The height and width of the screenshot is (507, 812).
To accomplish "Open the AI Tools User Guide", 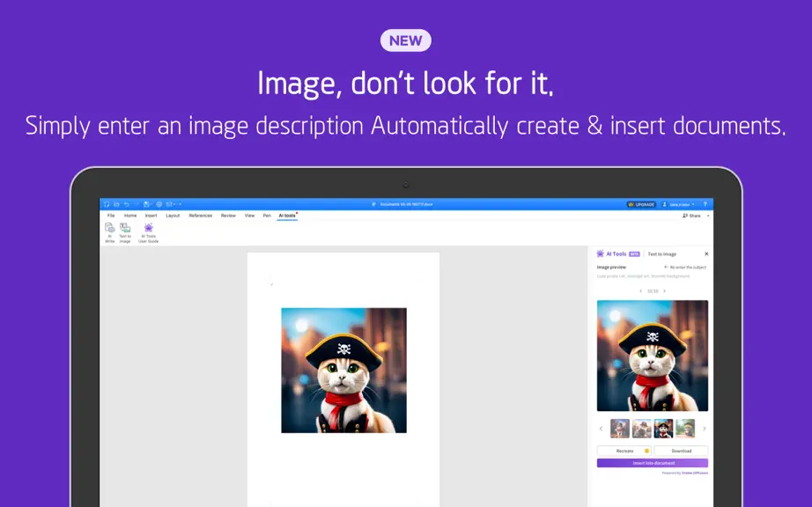I will (148, 232).
